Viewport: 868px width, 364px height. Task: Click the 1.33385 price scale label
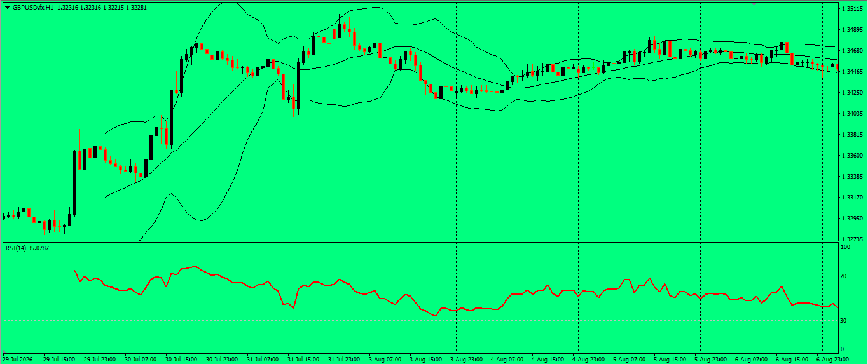coord(852,177)
